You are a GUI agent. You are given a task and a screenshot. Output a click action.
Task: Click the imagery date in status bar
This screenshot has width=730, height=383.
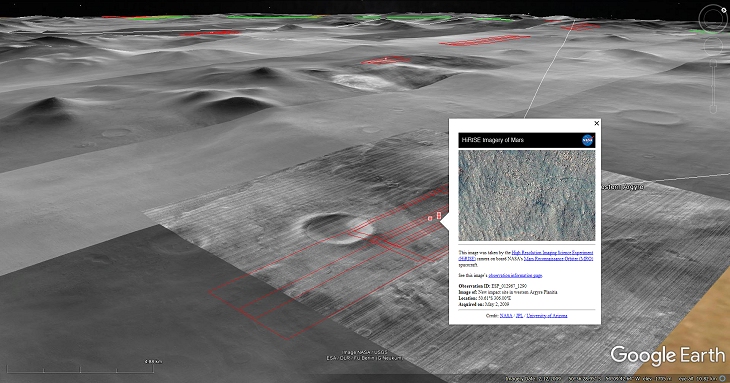(x=533, y=379)
